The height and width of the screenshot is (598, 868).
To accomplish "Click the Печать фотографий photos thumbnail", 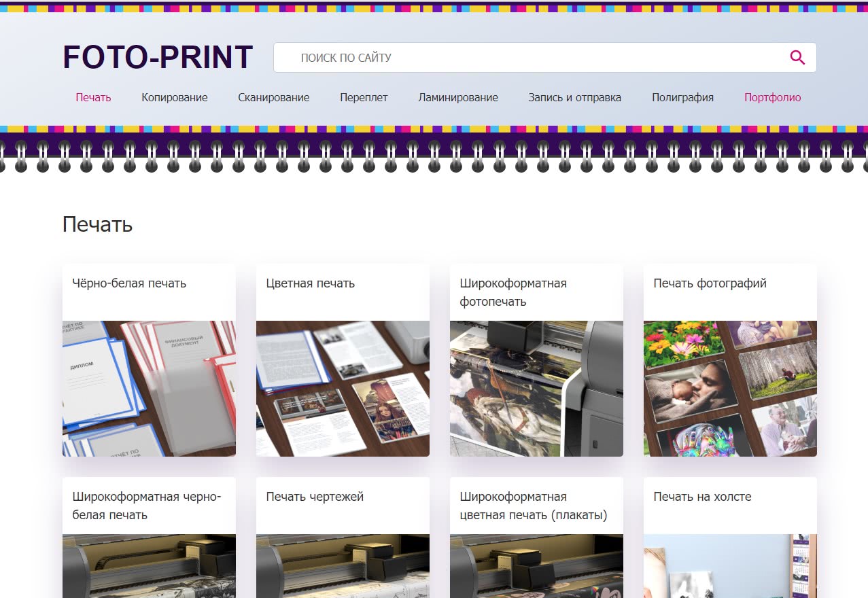I will (x=730, y=388).
